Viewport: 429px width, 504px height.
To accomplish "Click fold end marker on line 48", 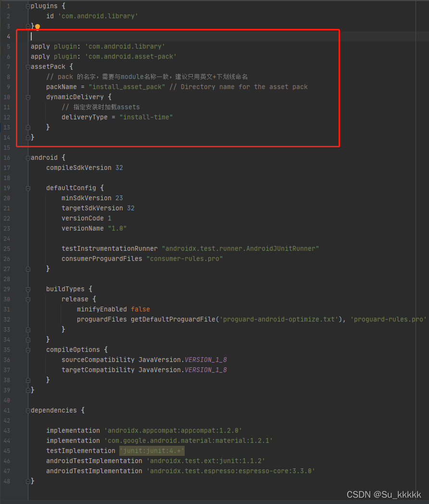I will pos(28,481).
